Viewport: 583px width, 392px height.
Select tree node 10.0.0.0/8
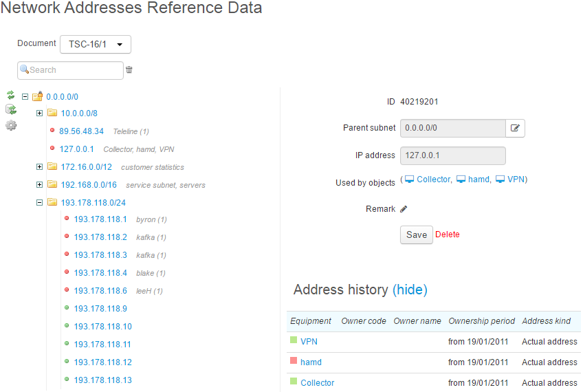pos(79,113)
